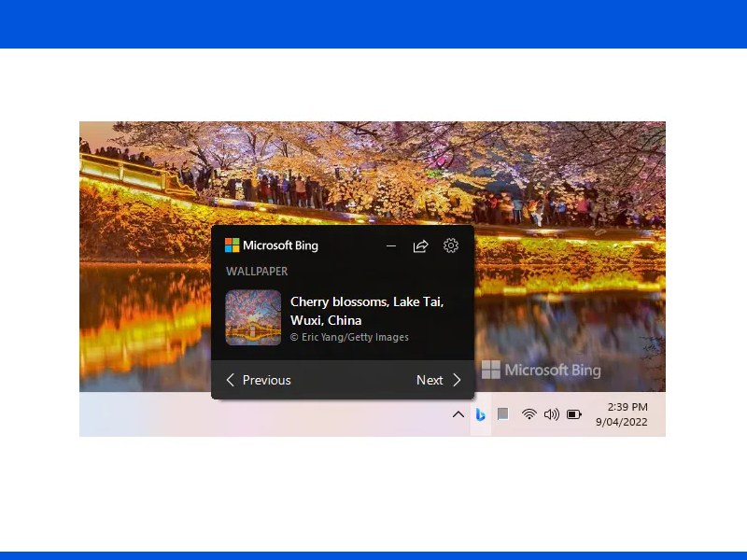Show hidden tray icons with the up chevron
The width and height of the screenshot is (747, 560).
tap(458, 414)
